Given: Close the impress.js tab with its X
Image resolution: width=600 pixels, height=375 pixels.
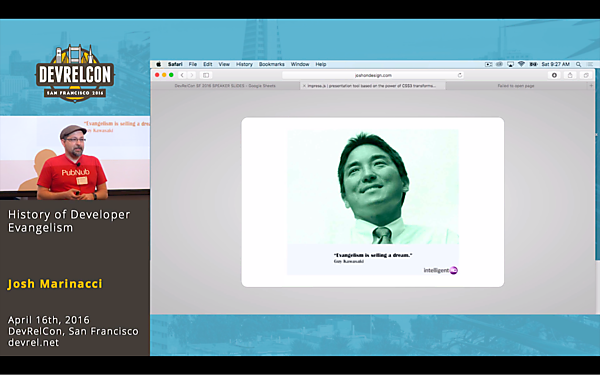Looking at the screenshot, I should pos(304,86).
